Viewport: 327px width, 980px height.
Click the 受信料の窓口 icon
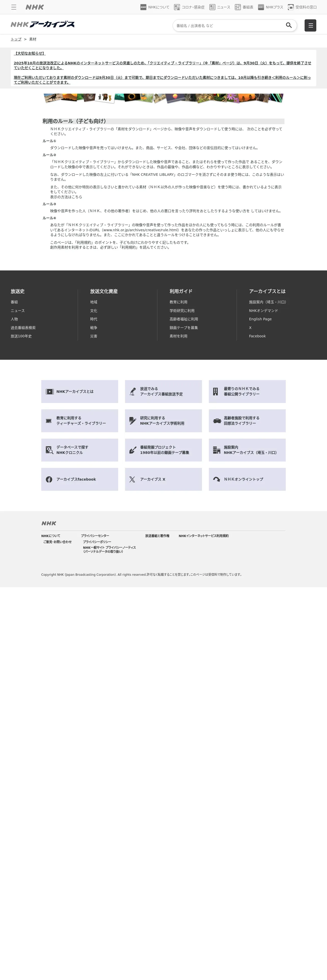coord(291,7)
